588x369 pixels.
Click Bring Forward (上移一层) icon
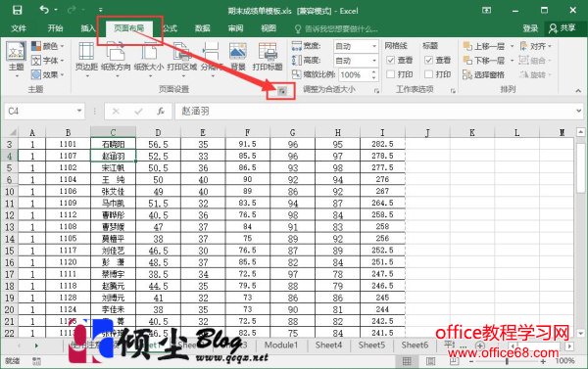467,46
